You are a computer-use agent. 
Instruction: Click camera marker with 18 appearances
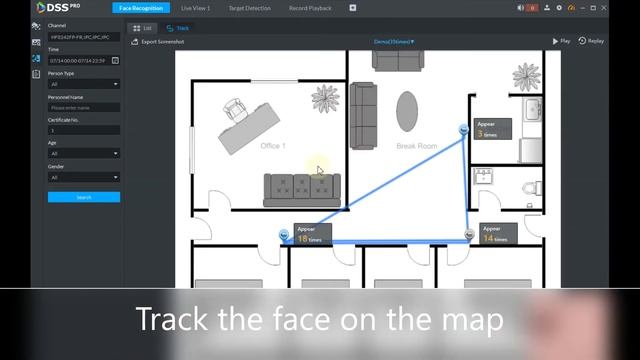tap(284, 235)
